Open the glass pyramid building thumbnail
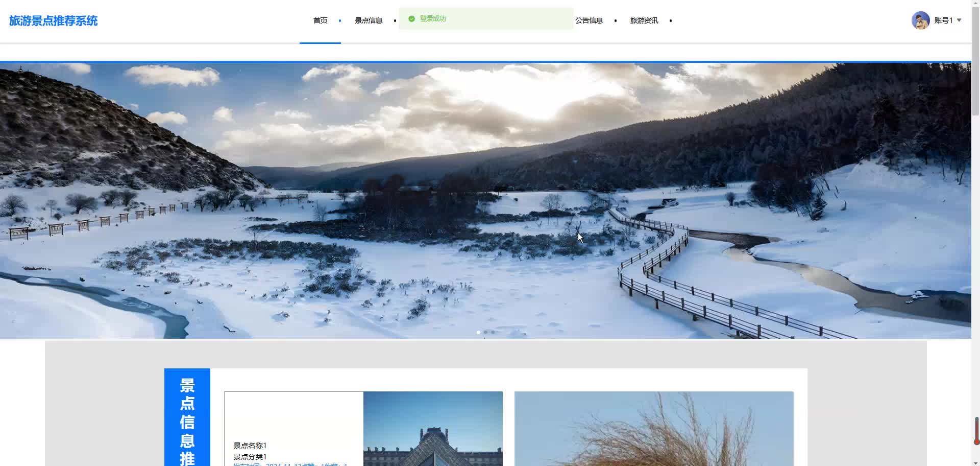The width and height of the screenshot is (980, 466). [433, 429]
